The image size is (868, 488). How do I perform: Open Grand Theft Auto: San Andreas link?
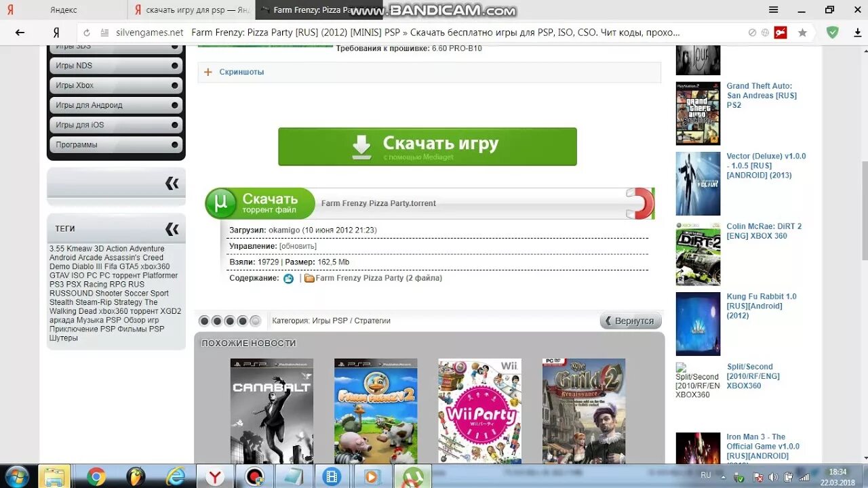click(762, 96)
